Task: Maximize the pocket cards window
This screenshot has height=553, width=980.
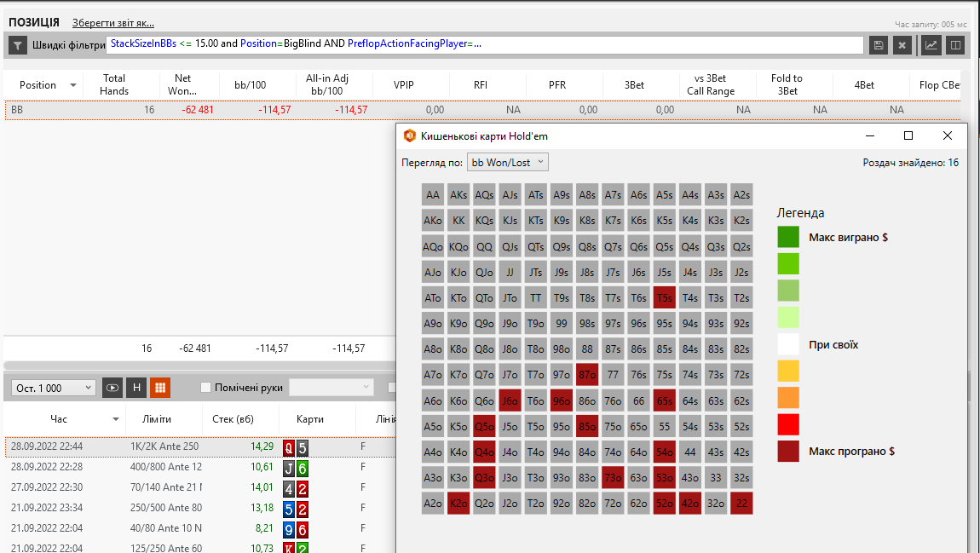Action: (x=908, y=135)
